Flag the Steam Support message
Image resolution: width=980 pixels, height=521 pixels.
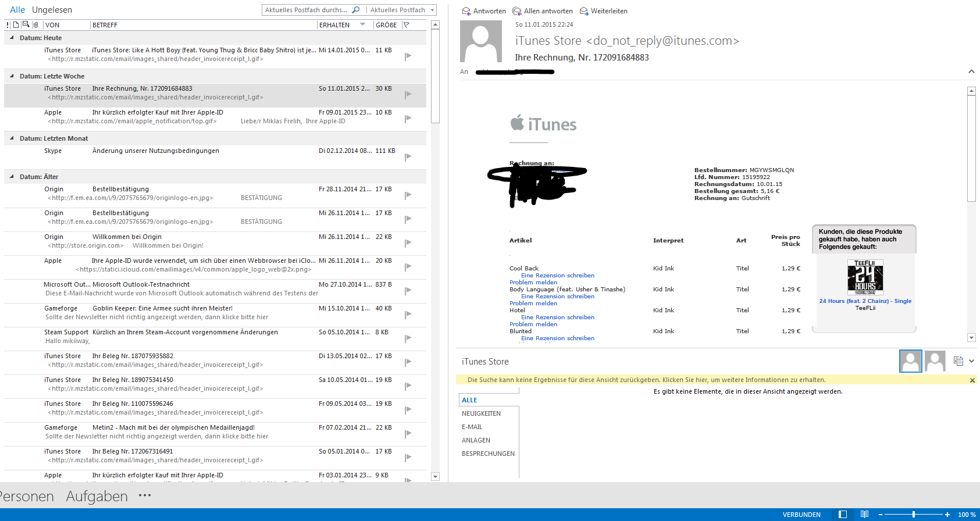coord(408,338)
